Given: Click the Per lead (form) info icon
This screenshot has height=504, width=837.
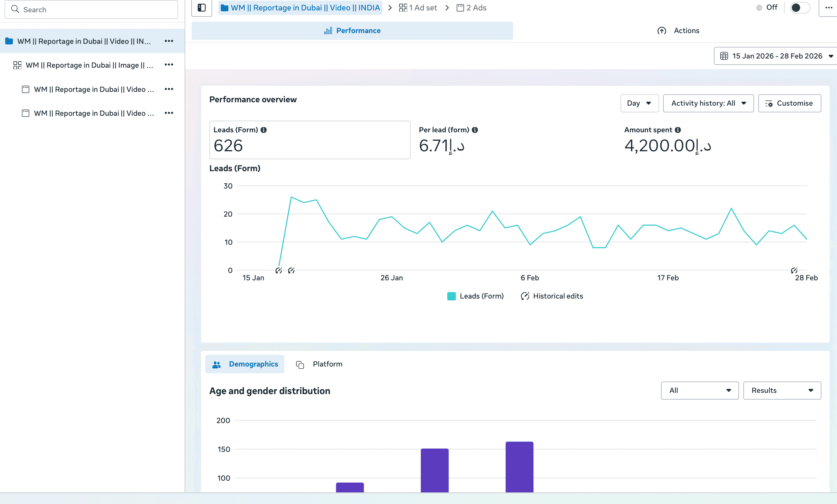Looking at the screenshot, I should click(475, 130).
